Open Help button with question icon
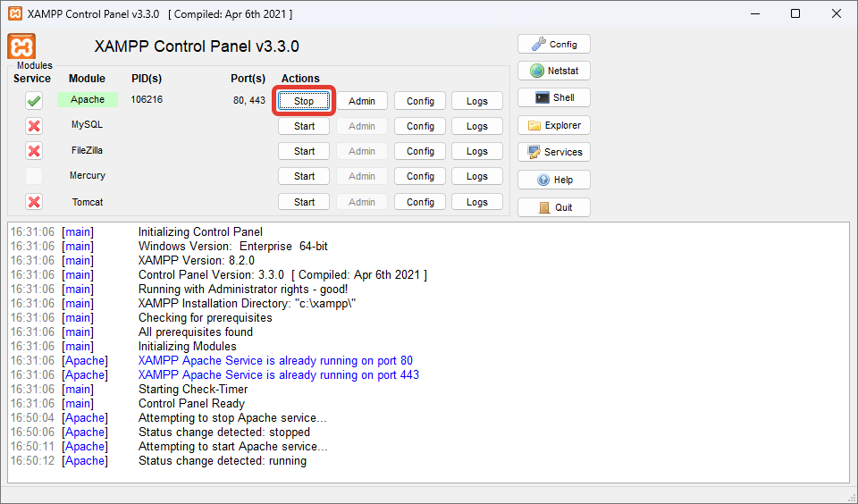Screen dimensions: 858x504 [554, 180]
